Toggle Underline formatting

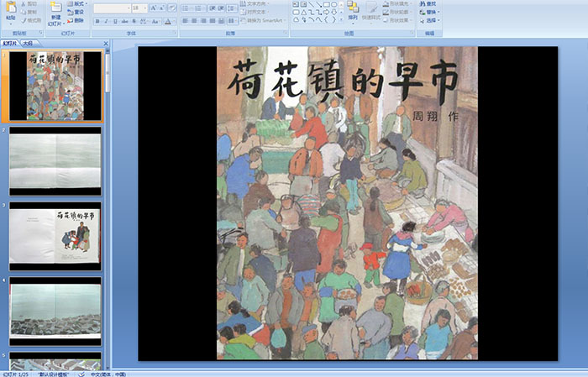(x=115, y=21)
